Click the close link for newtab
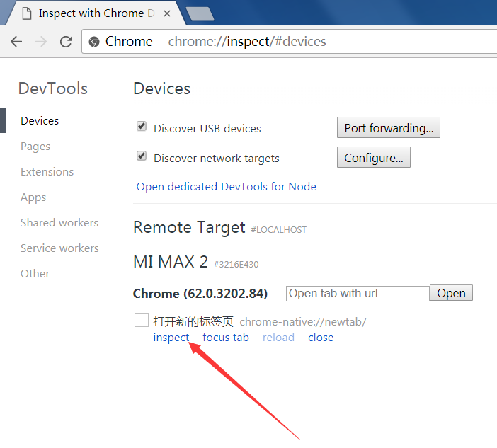497x448 pixels. pyautogui.click(x=321, y=338)
